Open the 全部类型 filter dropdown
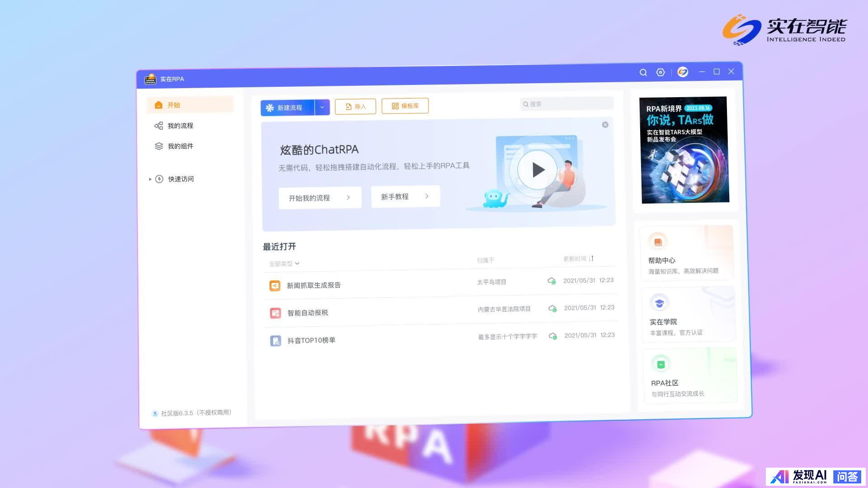 (x=284, y=263)
